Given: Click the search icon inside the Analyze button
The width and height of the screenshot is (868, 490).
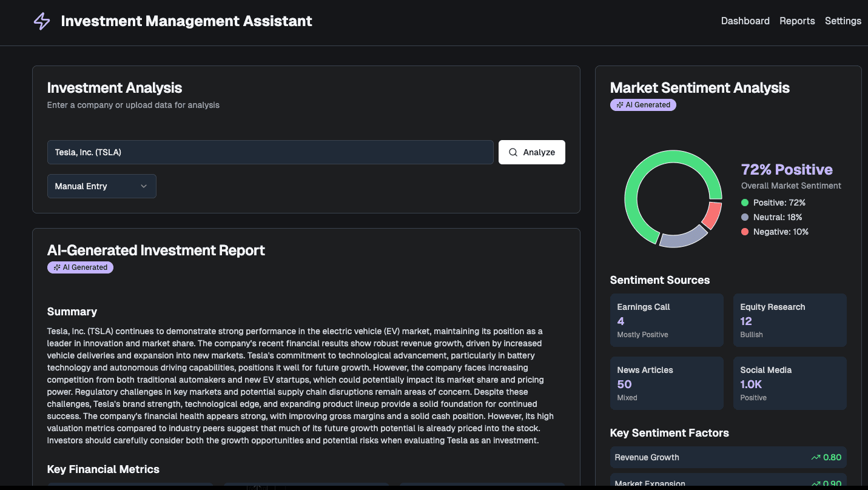Looking at the screenshot, I should click(513, 152).
